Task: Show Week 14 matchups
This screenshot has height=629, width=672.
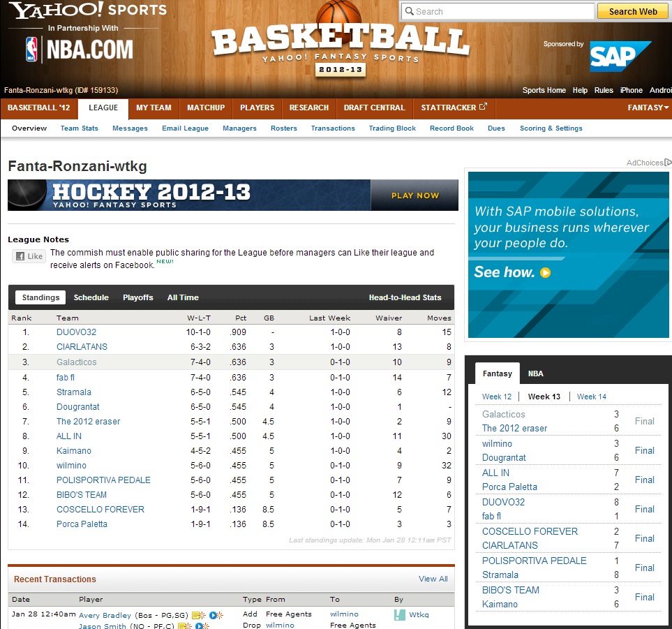Action: coord(591,397)
